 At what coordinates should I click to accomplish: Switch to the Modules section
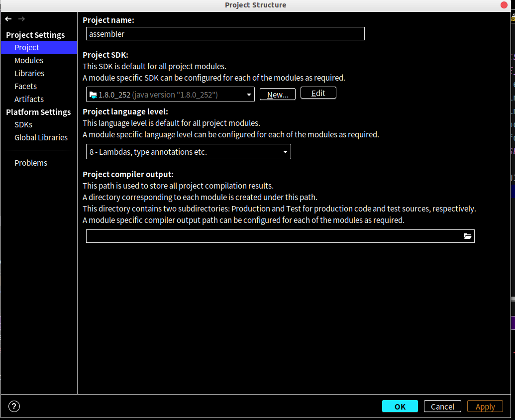point(29,60)
